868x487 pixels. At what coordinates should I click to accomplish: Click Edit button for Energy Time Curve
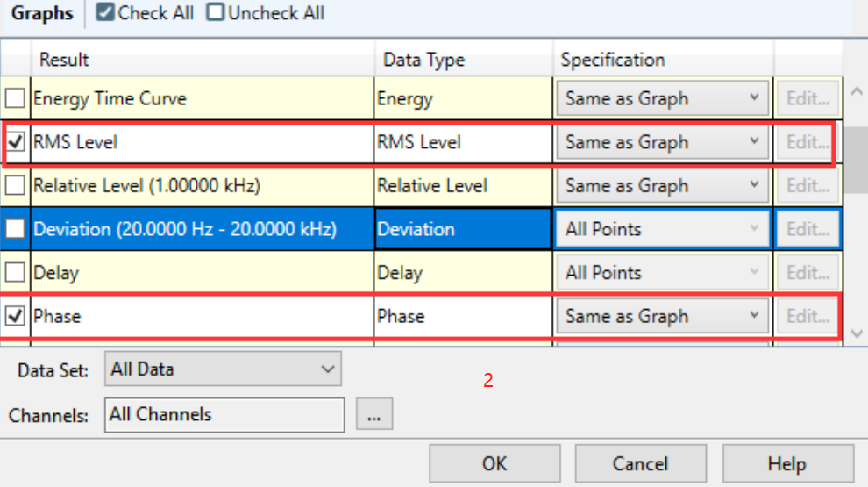[808, 98]
